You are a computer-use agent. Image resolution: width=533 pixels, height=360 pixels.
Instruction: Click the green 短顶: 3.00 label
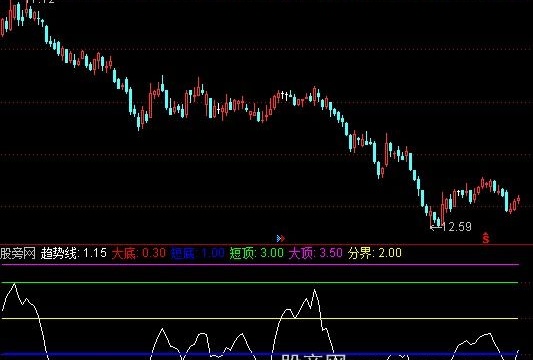257,253
